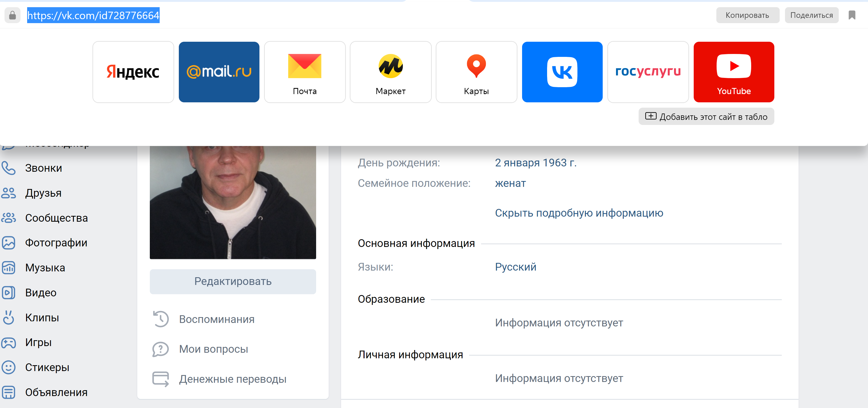Image resolution: width=868 pixels, height=408 pixels.
Task: Click the profile photo thumbnail
Action: click(233, 202)
